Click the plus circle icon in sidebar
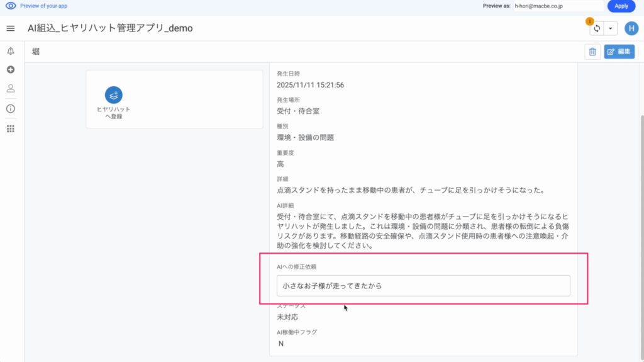Screen dimensions: 644x362 [10, 70]
